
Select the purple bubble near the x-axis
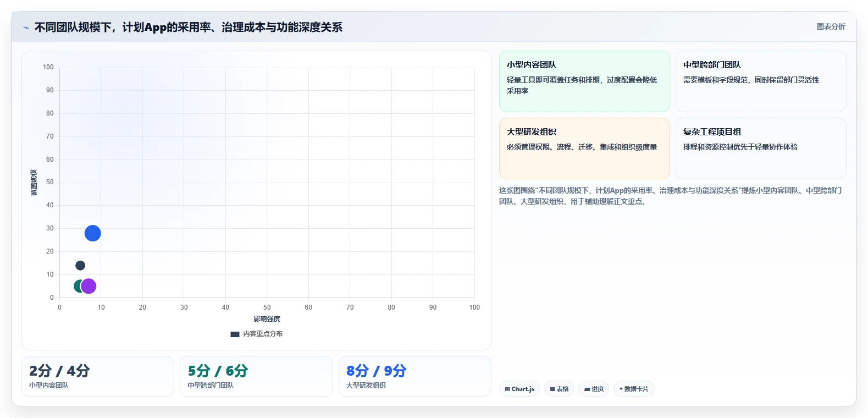pos(89,286)
